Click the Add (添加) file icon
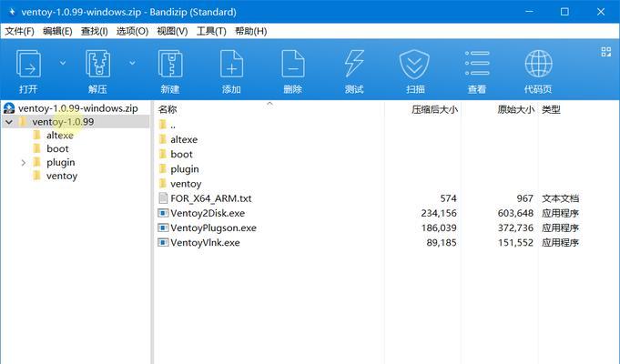 (x=231, y=64)
